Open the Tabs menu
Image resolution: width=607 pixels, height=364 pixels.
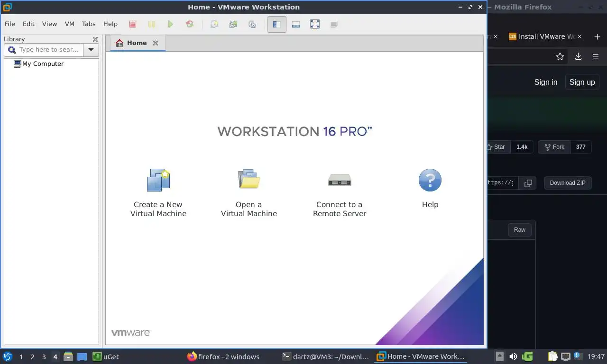click(x=89, y=24)
